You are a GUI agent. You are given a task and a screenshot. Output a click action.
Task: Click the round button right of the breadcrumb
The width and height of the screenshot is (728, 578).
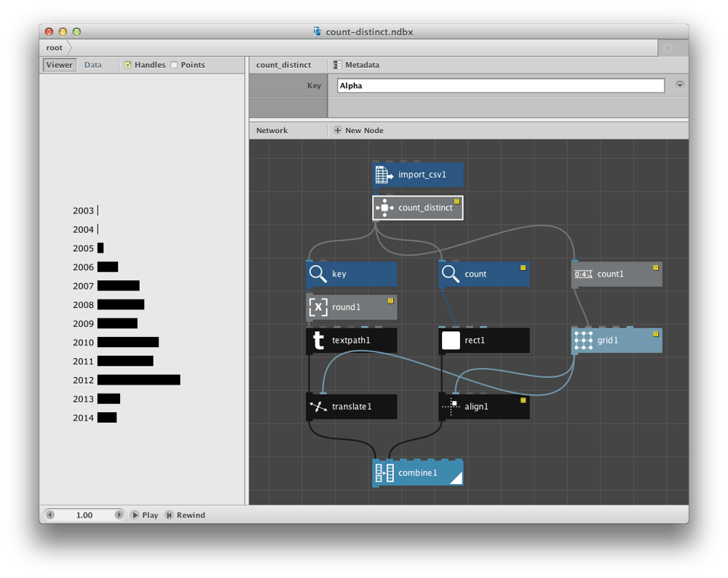668,48
